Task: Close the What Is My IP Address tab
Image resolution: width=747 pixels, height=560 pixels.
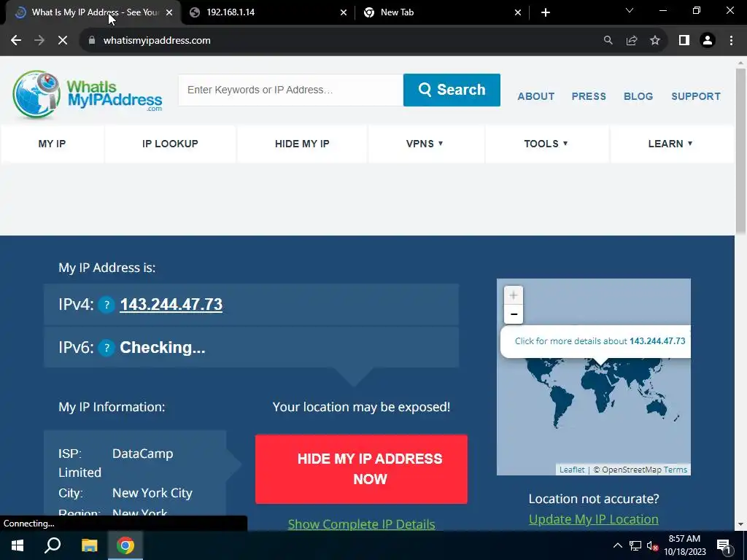Action: pos(169,13)
